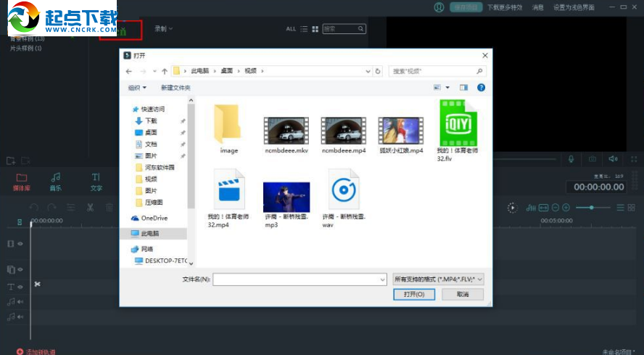Mute the first music track speaker
Image resolution: width=644 pixels, height=355 pixels.
tap(20, 301)
